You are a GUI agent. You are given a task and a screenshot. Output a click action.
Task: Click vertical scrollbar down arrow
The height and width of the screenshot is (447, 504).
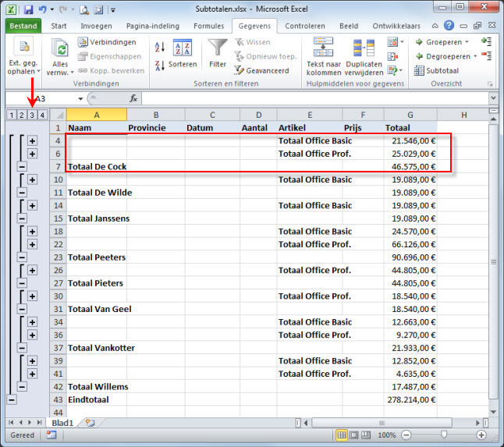point(493,412)
